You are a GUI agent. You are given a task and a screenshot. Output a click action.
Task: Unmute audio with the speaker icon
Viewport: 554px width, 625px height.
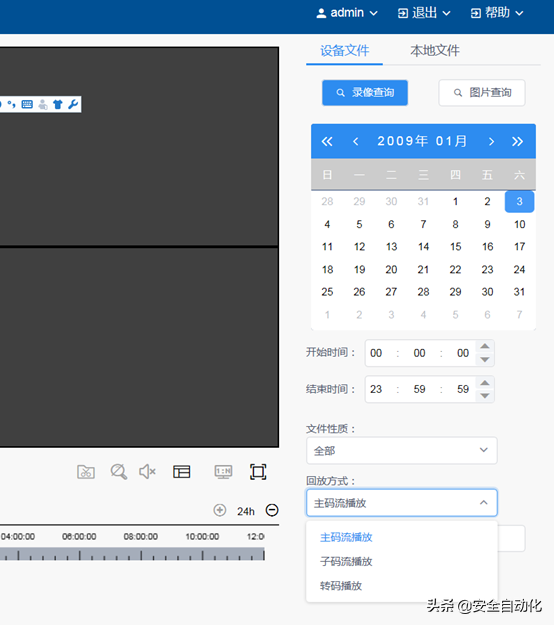tap(147, 472)
